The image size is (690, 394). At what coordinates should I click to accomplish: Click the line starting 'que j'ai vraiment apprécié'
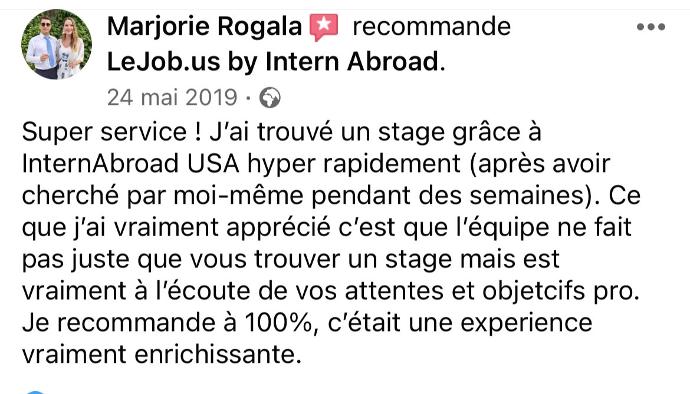click(327, 228)
